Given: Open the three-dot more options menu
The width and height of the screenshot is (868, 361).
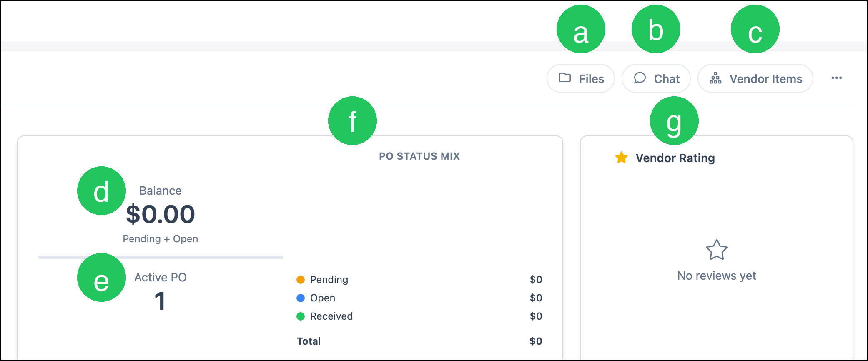Looking at the screenshot, I should [836, 78].
